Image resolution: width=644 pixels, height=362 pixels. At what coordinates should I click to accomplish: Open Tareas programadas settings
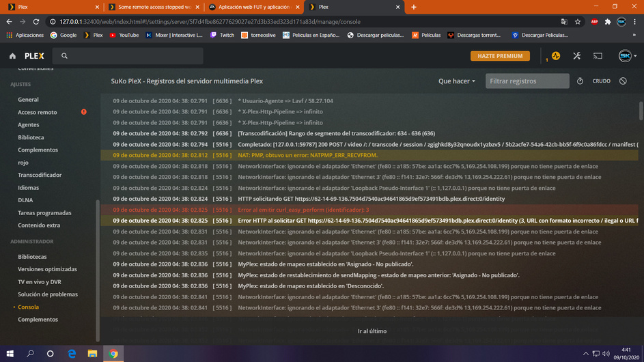(44, 212)
